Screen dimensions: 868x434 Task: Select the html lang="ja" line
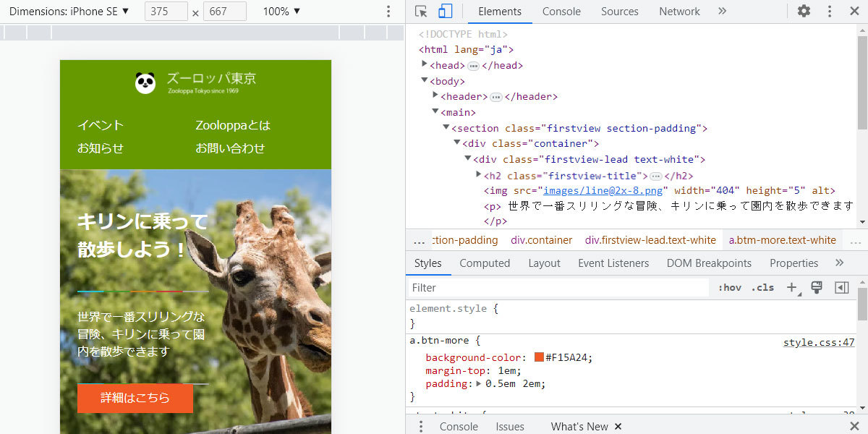click(466, 50)
